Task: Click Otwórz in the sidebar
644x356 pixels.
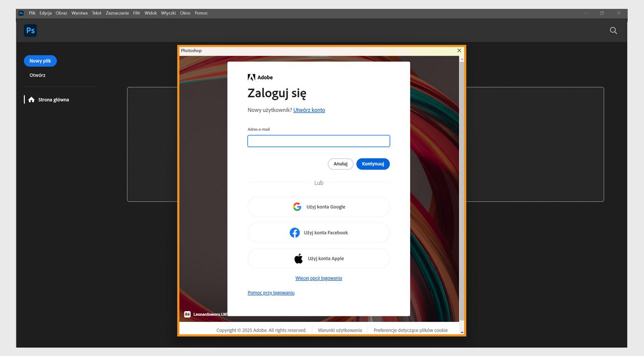Action: coord(37,75)
